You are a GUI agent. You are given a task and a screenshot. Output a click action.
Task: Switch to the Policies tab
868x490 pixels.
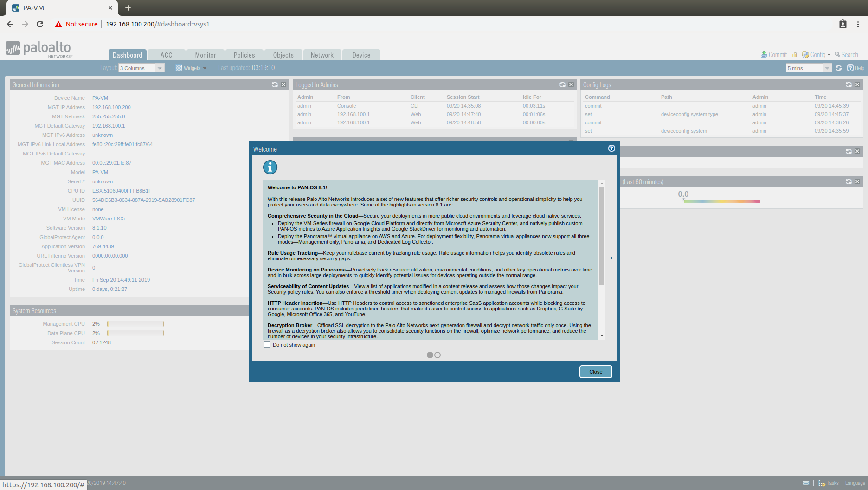coord(244,55)
